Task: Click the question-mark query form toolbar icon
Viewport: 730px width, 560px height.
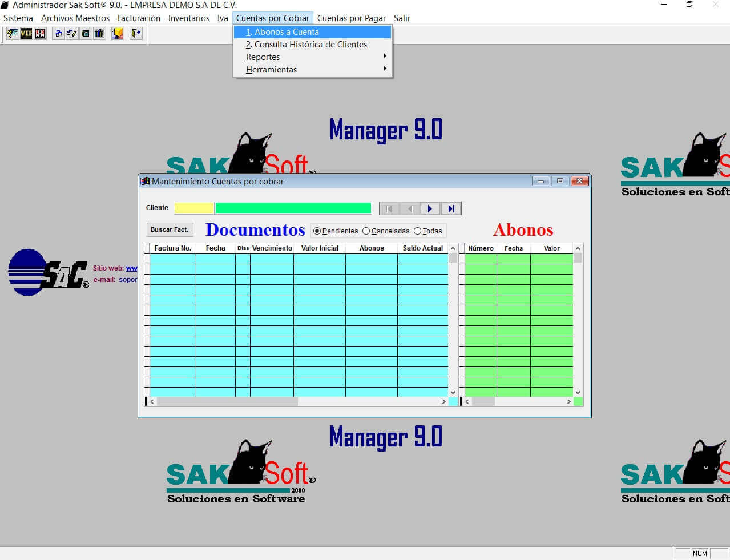Action: pos(13,34)
